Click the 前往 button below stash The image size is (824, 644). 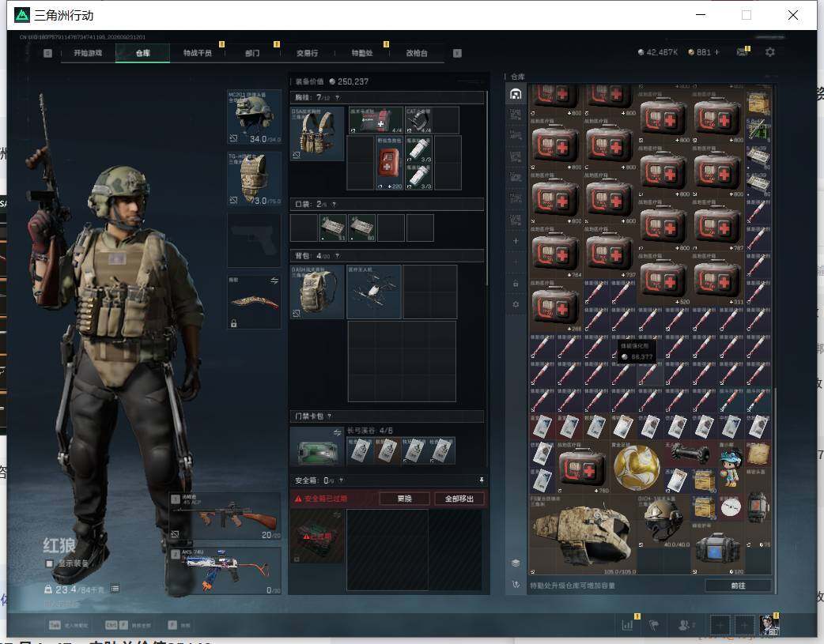click(x=738, y=586)
